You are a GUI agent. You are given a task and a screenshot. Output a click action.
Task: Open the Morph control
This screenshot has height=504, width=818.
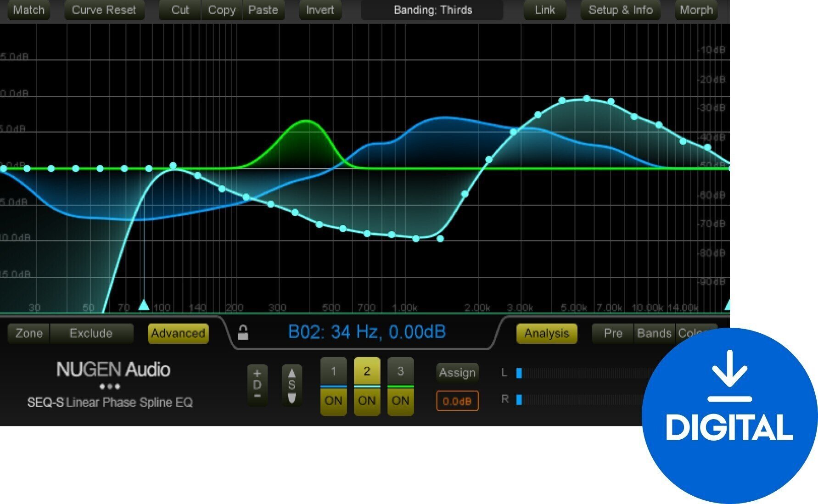696,10
